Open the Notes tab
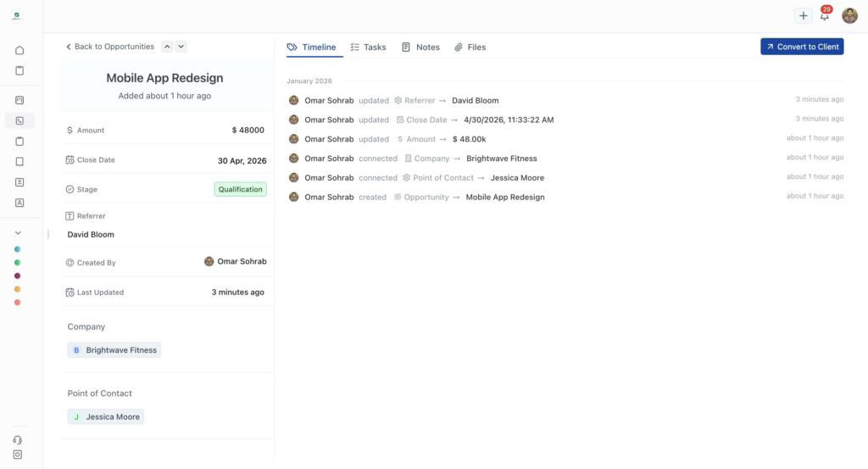 [x=420, y=47]
